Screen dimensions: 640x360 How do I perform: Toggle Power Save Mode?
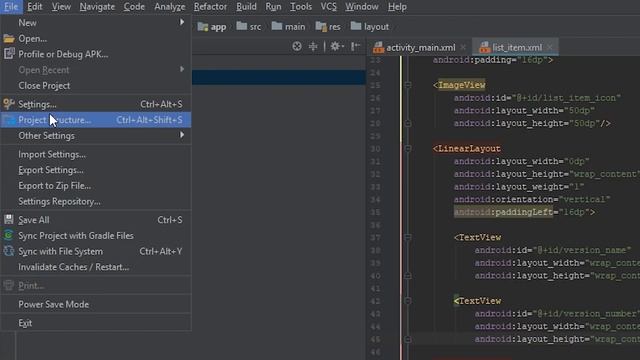pyautogui.click(x=96, y=304)
